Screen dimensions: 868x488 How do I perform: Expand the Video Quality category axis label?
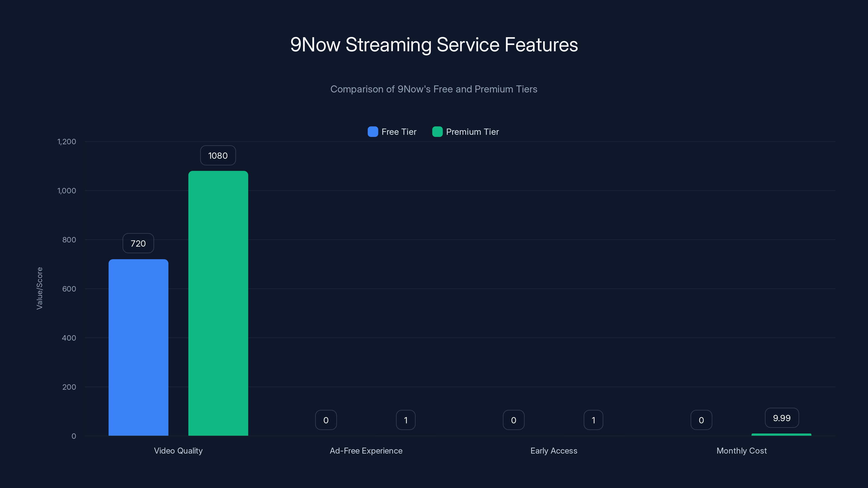pyautogui.click(x=178, y=451)
